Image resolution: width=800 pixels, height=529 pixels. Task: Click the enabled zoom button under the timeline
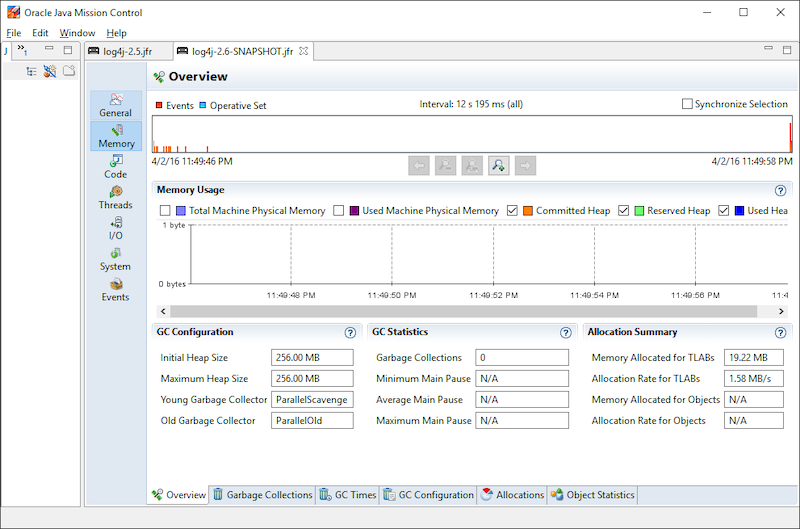pyautogui.click(x=498, y=166)
